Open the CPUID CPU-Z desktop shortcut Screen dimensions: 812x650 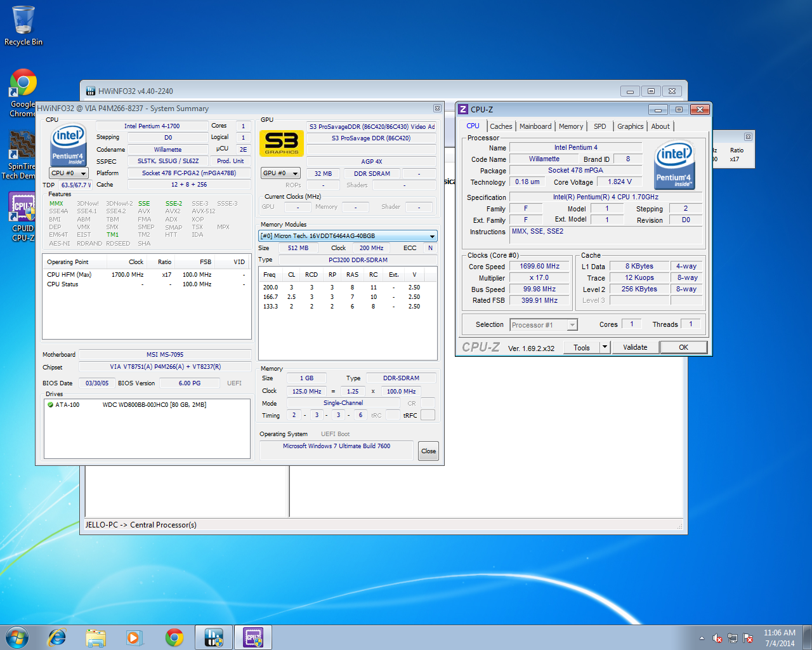(x=22, y=216)
